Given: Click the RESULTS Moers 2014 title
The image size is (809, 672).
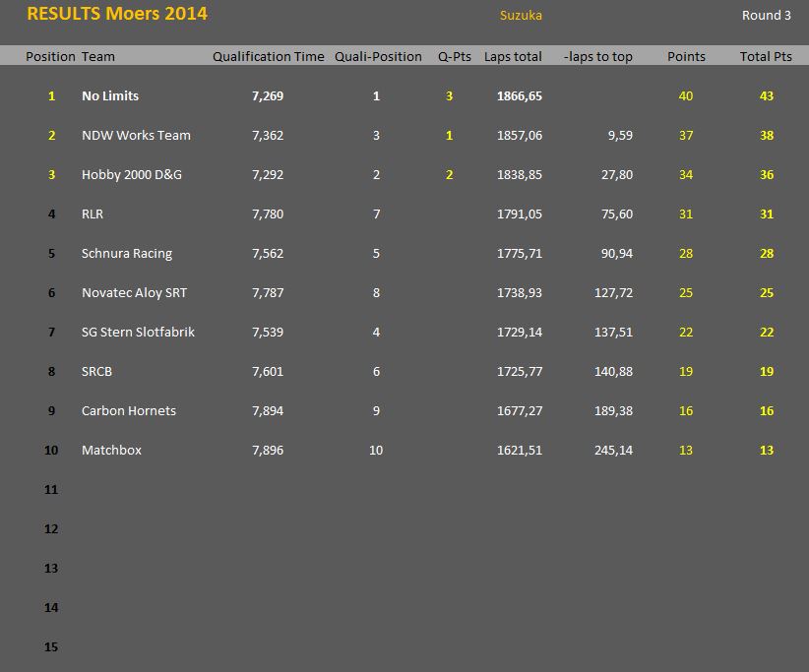Looking at the screenshot, I should (x=117, y=14).
